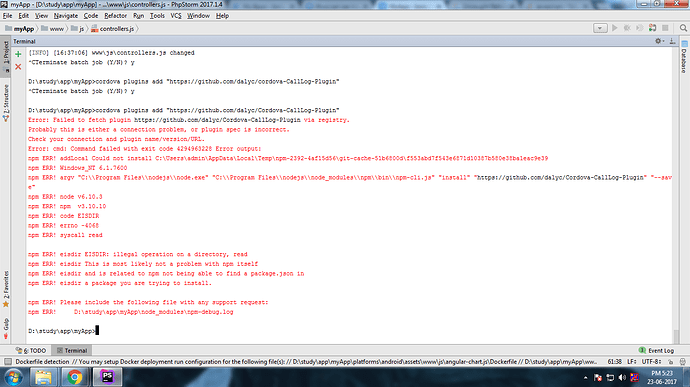Switch to PhpStorm on the taskbar

click(x=107, y=377)
